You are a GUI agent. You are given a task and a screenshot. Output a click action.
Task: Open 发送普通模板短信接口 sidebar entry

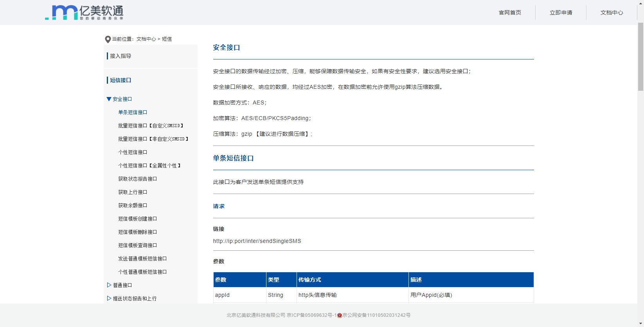(142, 259)
